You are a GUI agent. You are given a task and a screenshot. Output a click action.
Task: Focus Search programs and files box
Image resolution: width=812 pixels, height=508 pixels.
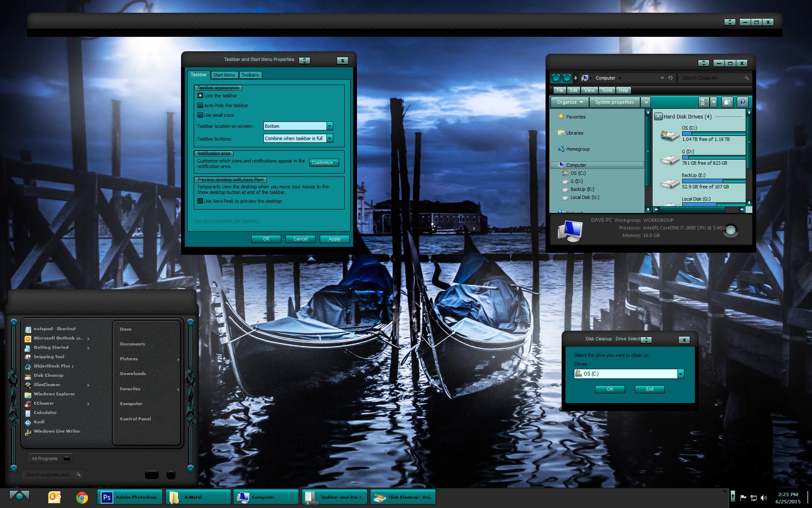[x=52, y=475]
